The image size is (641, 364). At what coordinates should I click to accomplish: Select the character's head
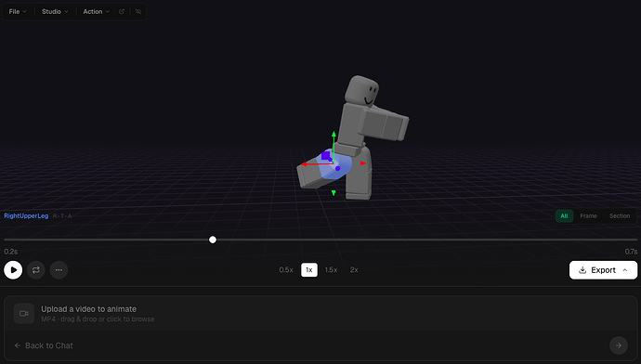(x=361, y=90)
